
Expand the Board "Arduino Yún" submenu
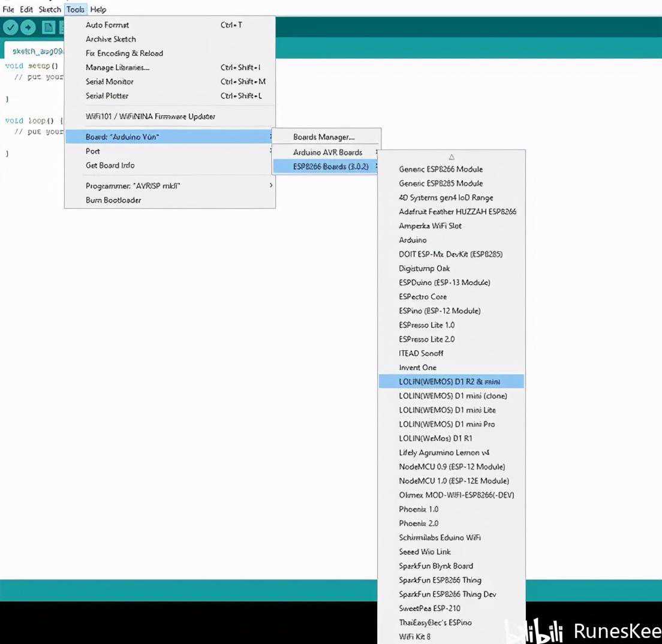point(170,137)
